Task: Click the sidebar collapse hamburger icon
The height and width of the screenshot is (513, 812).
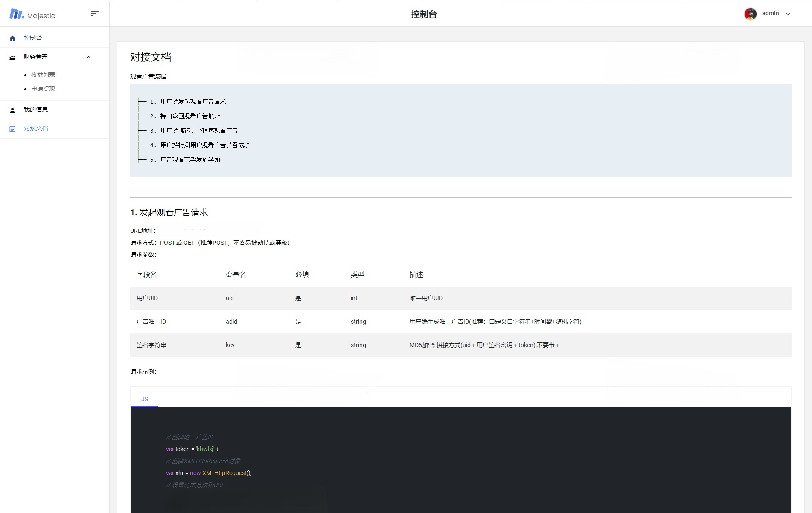Action: pos(94,13)
